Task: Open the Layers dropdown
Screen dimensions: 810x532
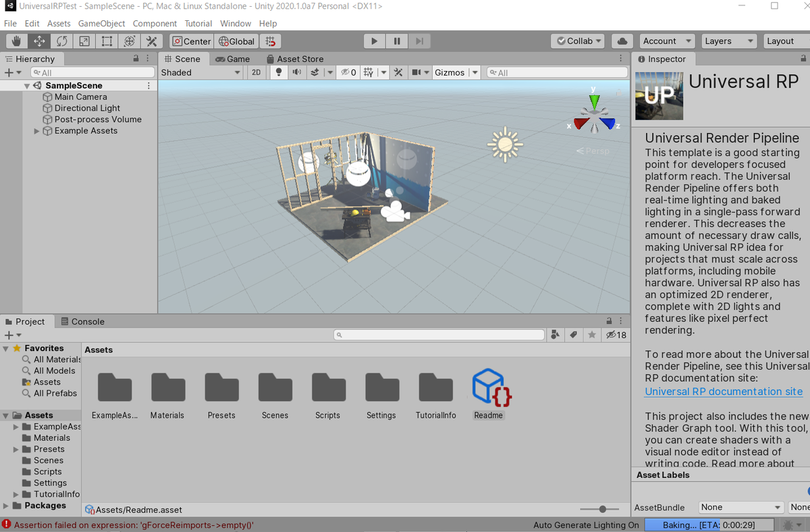Action: (x=729, y=41)
